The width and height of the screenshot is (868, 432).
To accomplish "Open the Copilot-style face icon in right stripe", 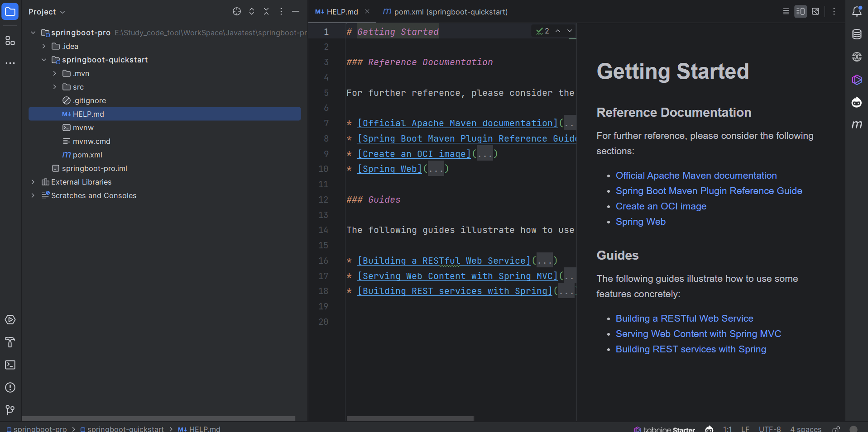I will [857, 102].
